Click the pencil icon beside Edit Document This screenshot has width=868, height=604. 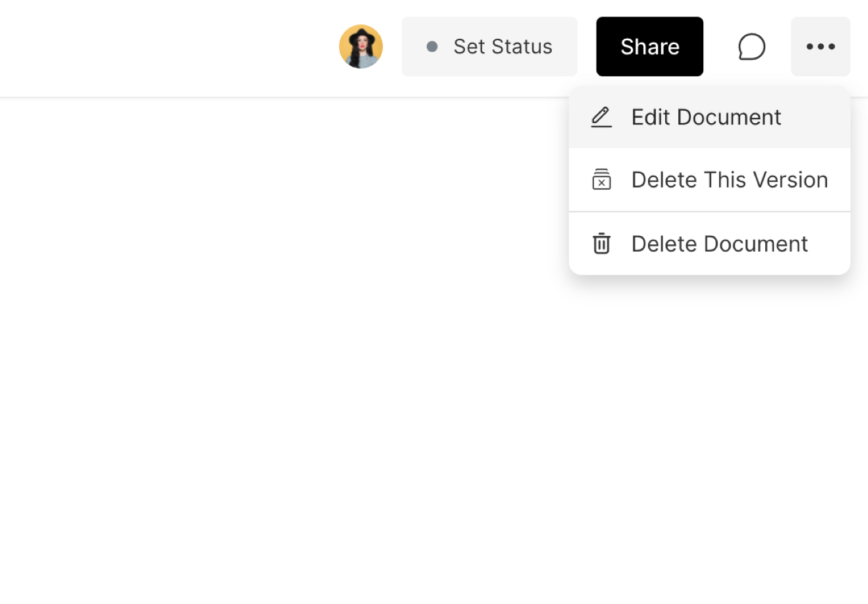pyautogui.click(x=601, y=117)
